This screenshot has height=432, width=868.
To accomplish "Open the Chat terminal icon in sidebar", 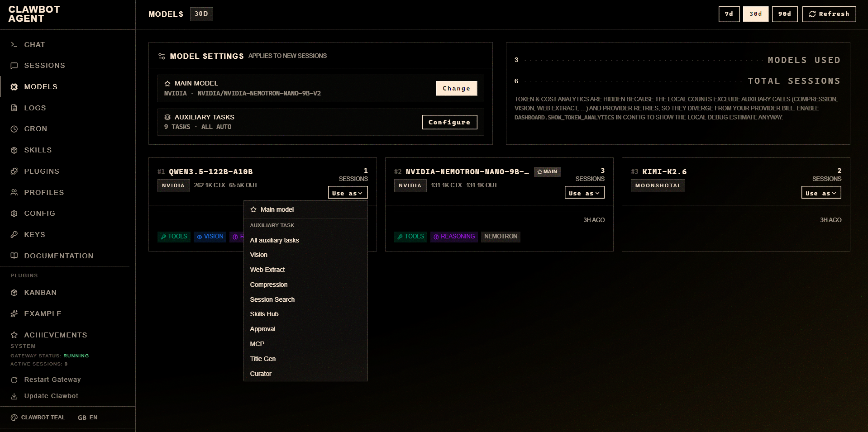I will click(14, 45).
